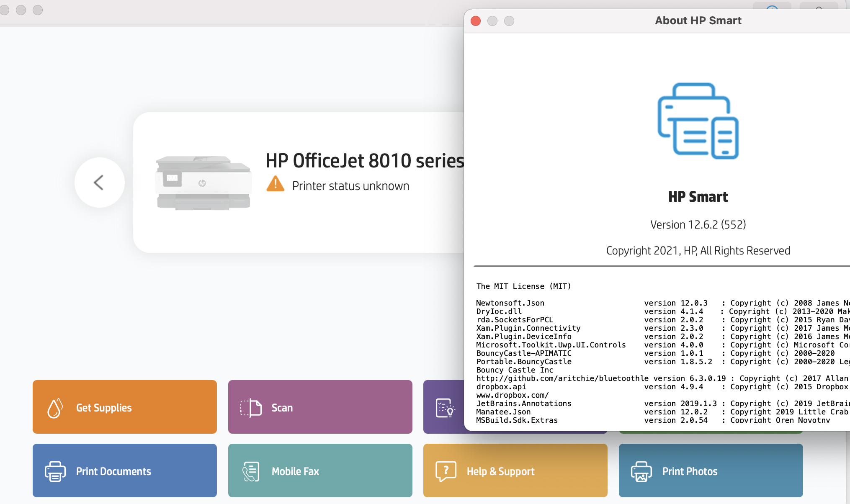Click the HP Smart logo in About window
The height and width of the screenshot is (504, 850).
point(698,121)
